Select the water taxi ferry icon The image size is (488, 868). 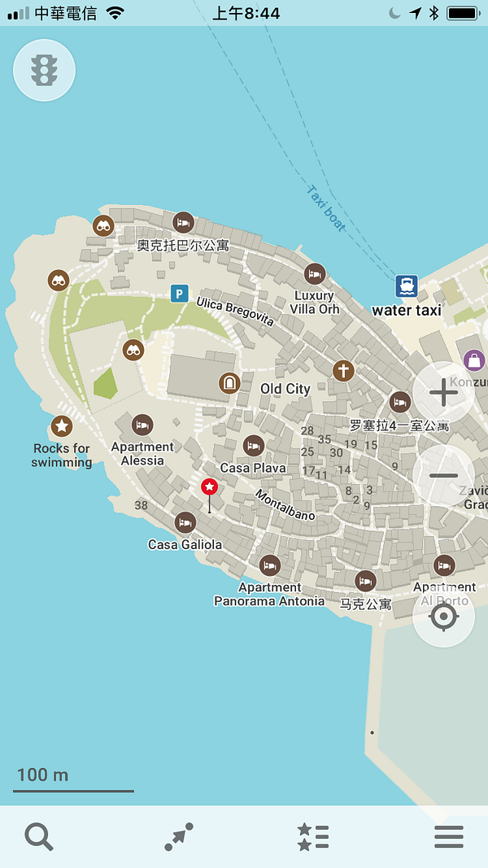pyautogui.click(x=407, y=286)
